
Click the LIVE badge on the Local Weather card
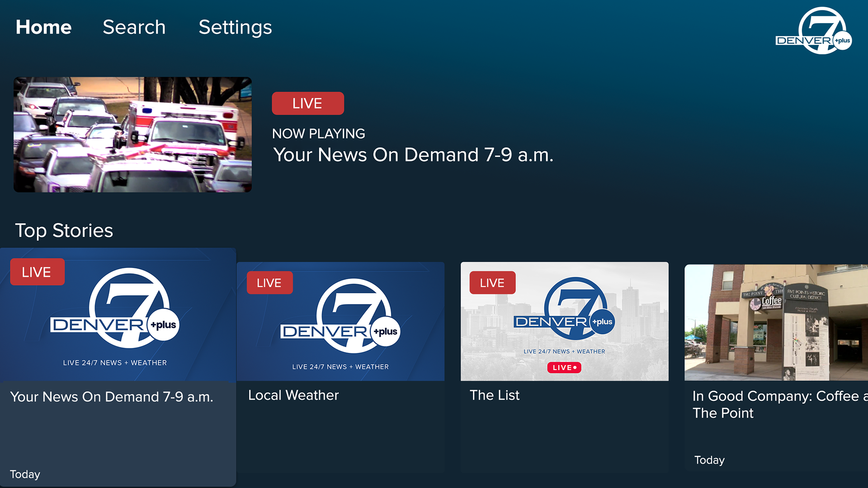269,282
